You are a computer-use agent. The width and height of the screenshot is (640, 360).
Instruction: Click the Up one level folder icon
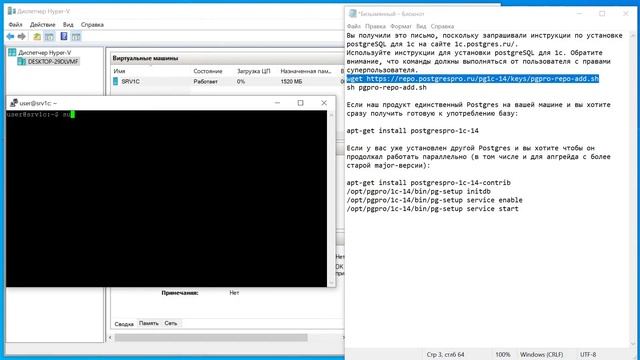(37, 37)
